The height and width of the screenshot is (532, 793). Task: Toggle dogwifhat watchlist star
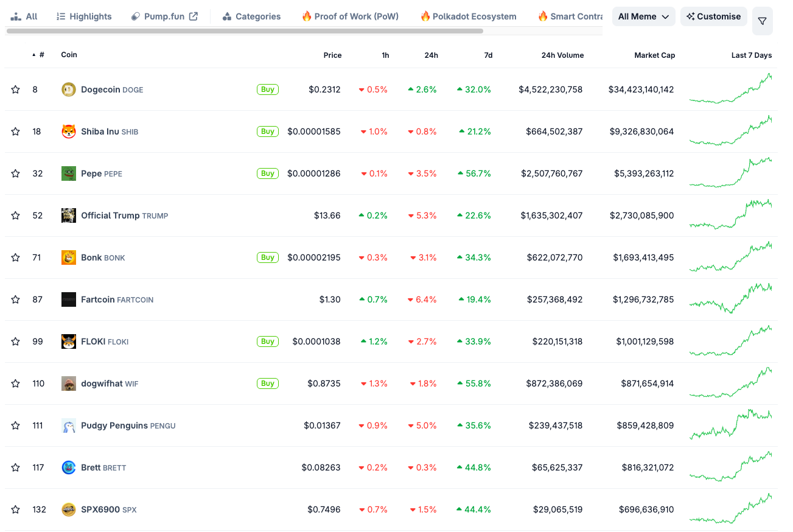(x=15, y=383)
